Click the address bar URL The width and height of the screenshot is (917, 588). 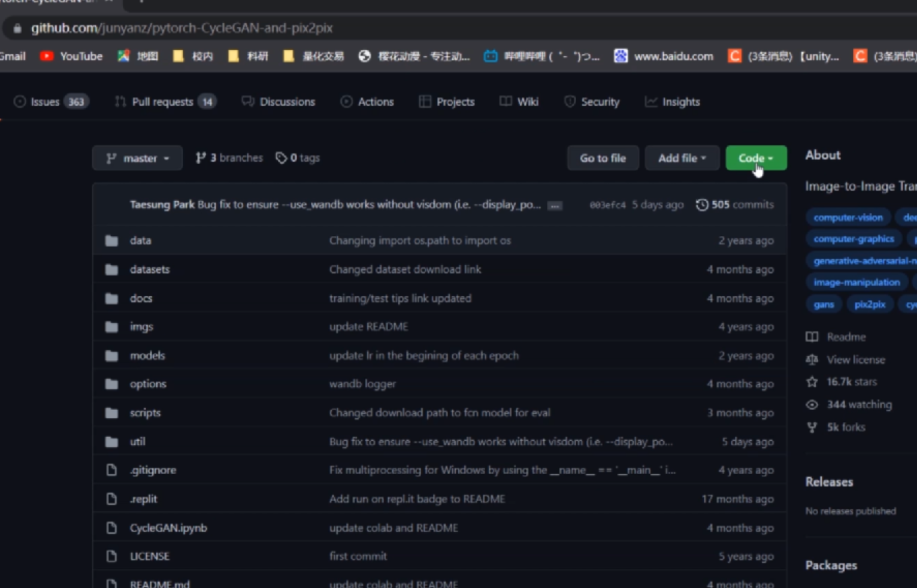pos(181,28)
